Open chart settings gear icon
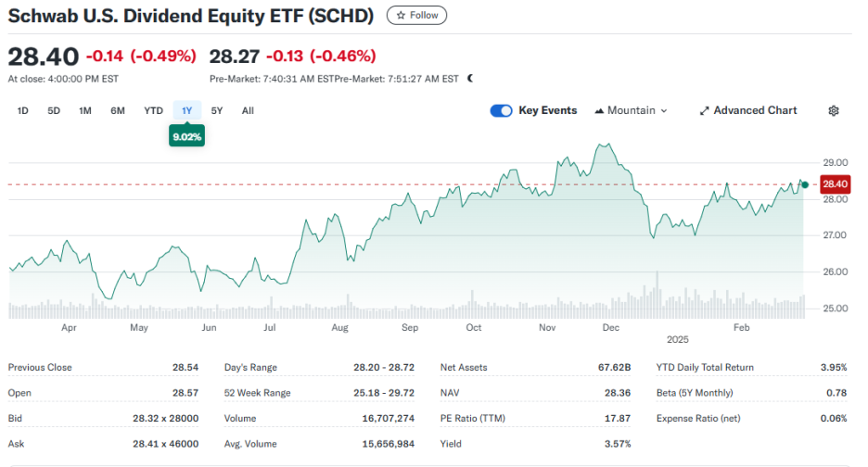The image size is (868, 467). click(834, 110)
